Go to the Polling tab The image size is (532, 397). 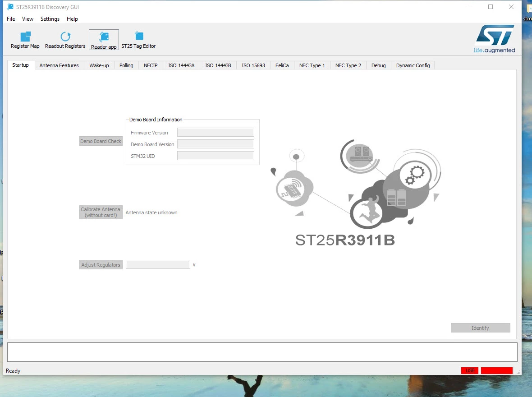[126, 65]
